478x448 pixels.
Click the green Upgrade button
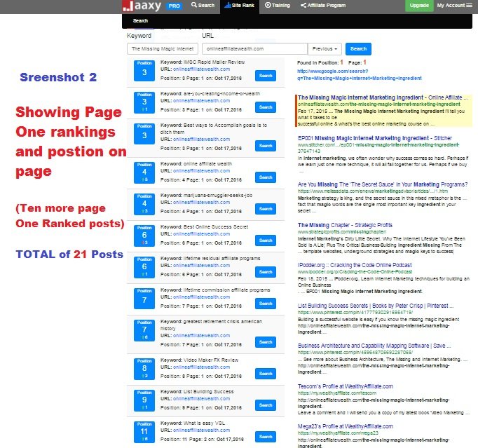pos(419,6)
